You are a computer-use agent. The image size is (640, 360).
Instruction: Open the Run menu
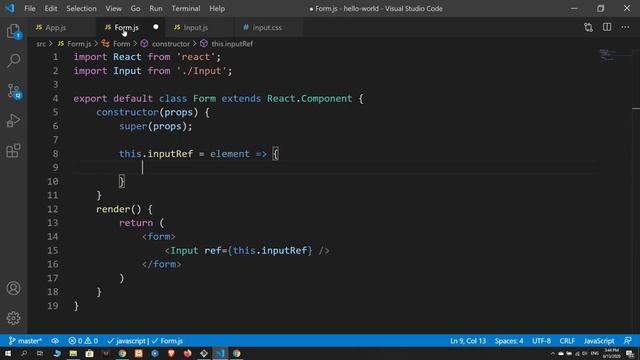[156, 8]
